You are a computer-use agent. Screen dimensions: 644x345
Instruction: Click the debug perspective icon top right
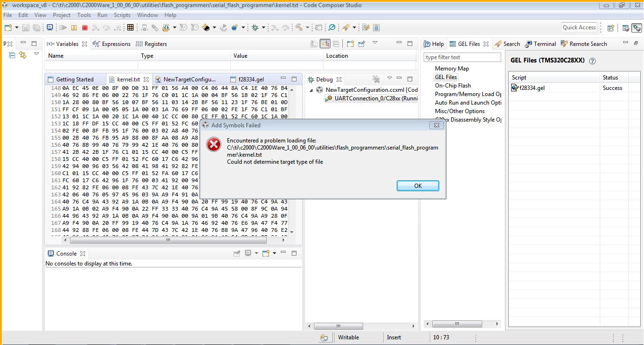[635, 28]
